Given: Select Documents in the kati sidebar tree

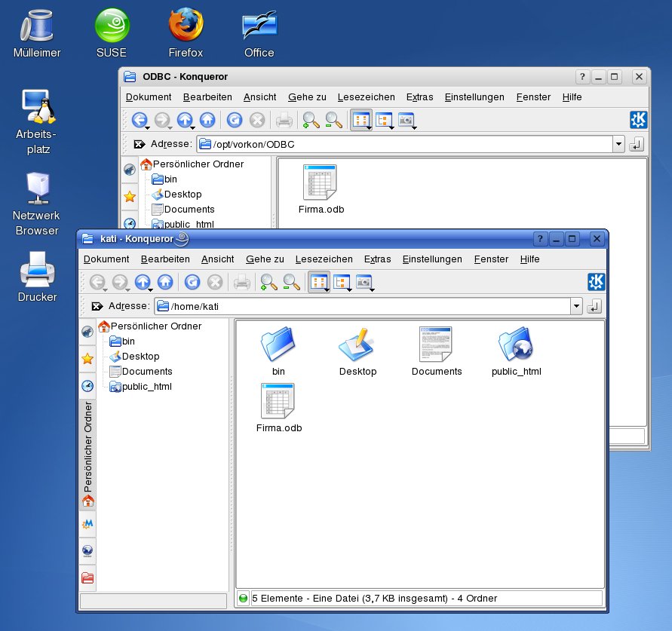Looking at the screenshot, I should 146,372.
